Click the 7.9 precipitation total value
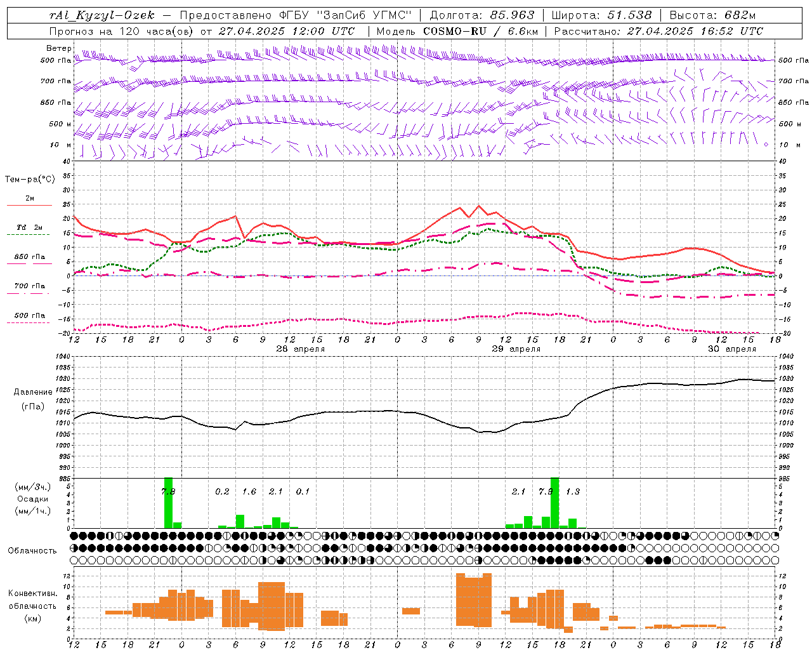Screen dimensions: 812x650 pyautogui.click(x=546, y=491)
